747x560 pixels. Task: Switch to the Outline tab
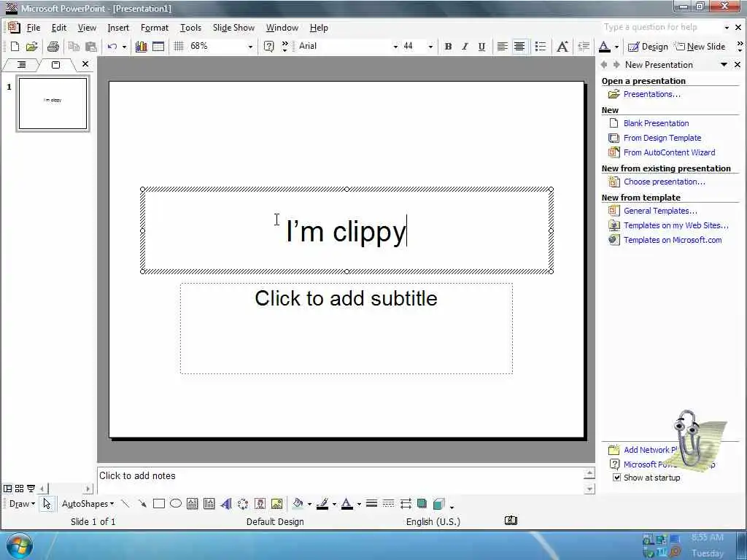(x=21, y=64)
